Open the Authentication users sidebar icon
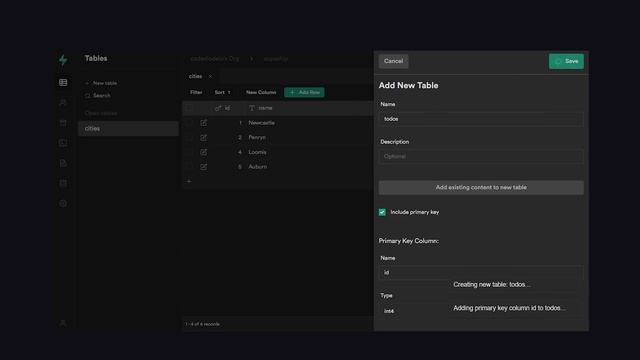 coord(63,102)
